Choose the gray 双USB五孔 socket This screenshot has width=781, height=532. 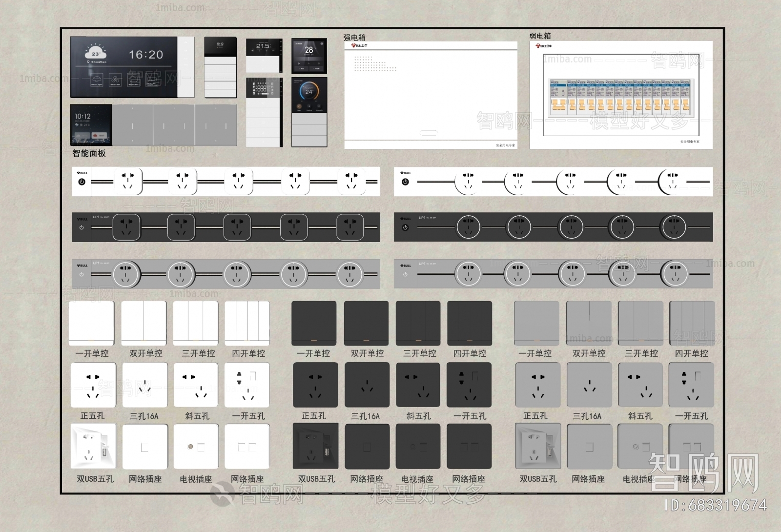click(538, 446)
